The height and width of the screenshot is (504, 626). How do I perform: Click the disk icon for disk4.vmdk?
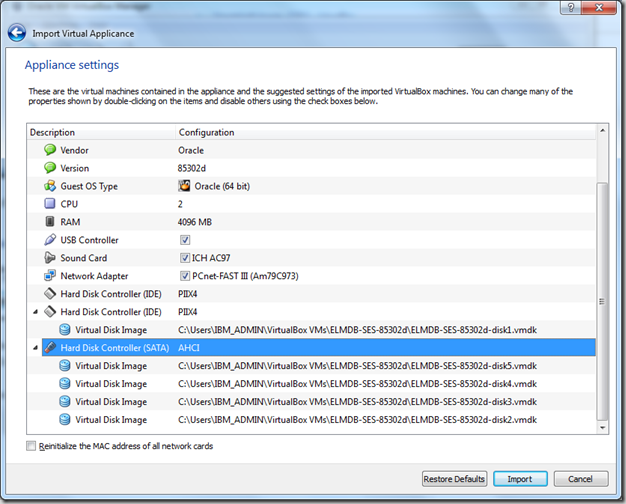pos(65,383)
